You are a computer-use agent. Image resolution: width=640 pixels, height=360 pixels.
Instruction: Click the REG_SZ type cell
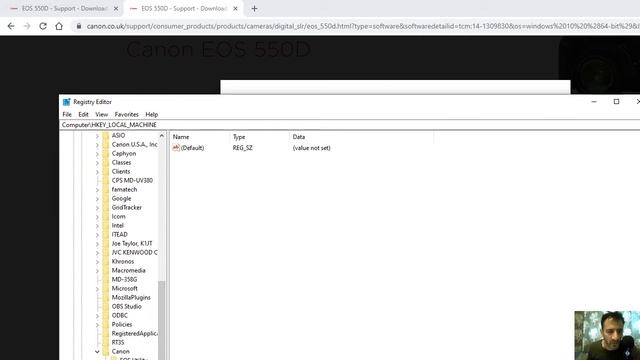(242, 148)
